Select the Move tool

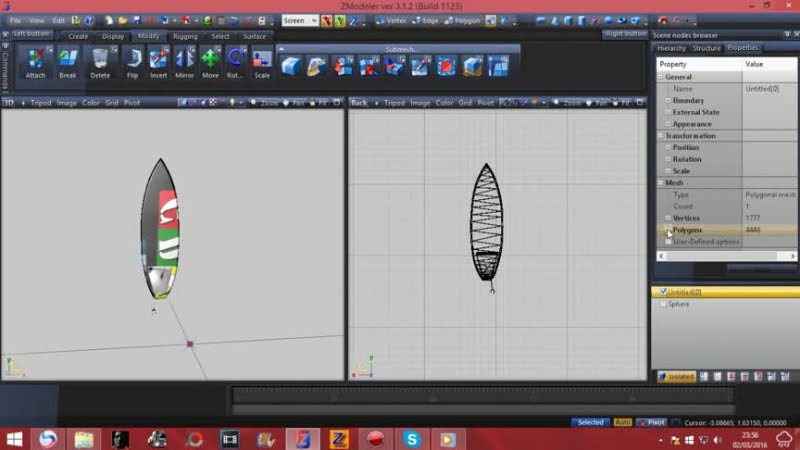click(210, 63)
